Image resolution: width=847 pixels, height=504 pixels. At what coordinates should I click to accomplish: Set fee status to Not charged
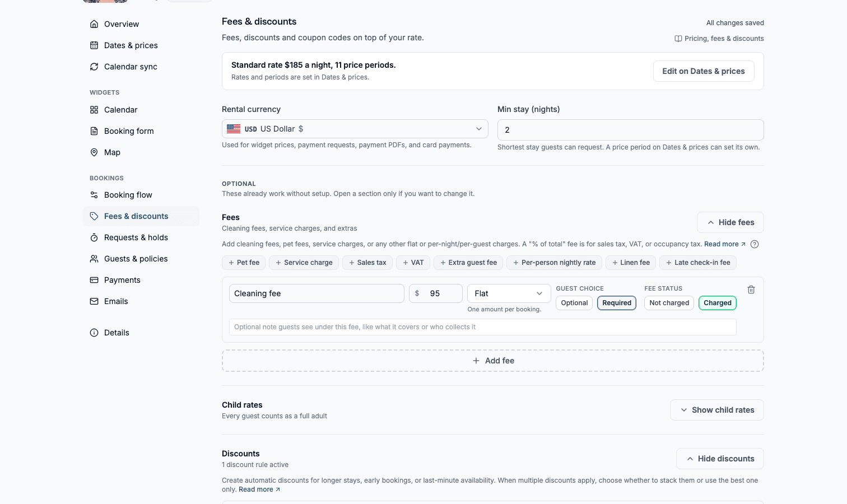tap(669, 303)
